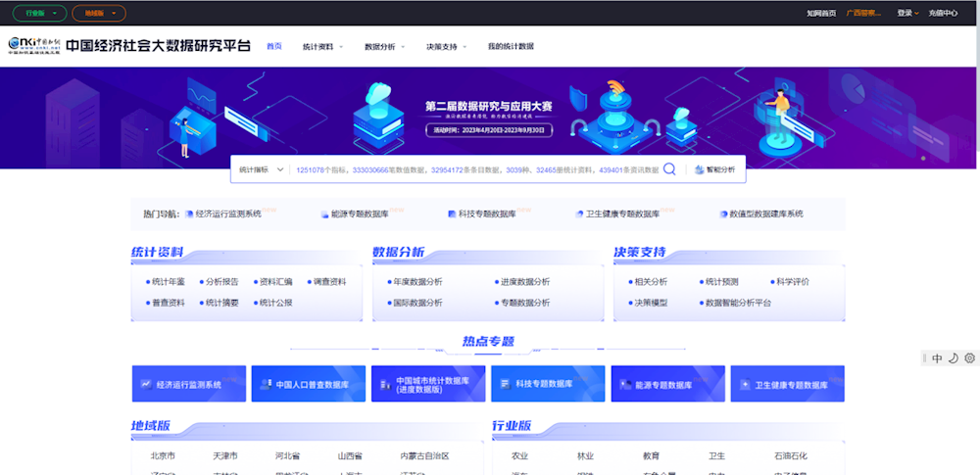This screenshot has width=980, height=475.
Task: Click the settings gear in IME toolbar
Action: click(x=969, y=358)
